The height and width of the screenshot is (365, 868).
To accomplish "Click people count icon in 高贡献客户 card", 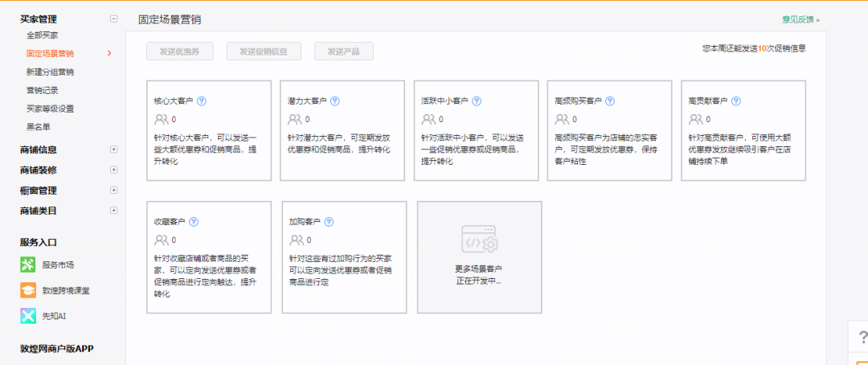I will point(696,119).
